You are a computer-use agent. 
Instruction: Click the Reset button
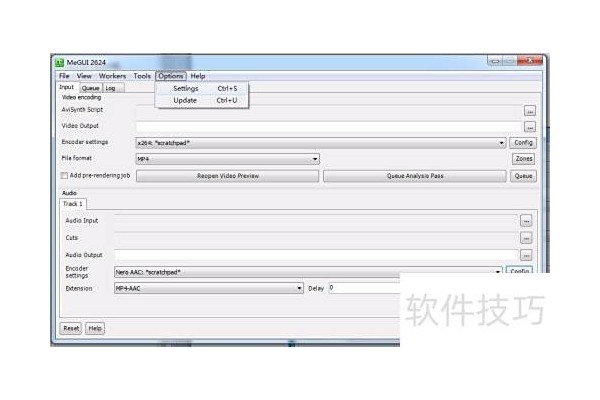[x=71, y=328]
